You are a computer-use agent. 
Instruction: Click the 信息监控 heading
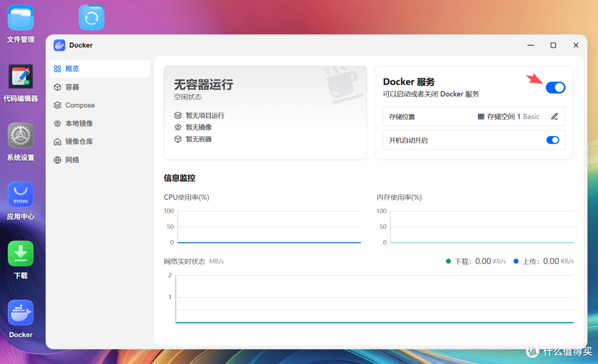[179, 178]
